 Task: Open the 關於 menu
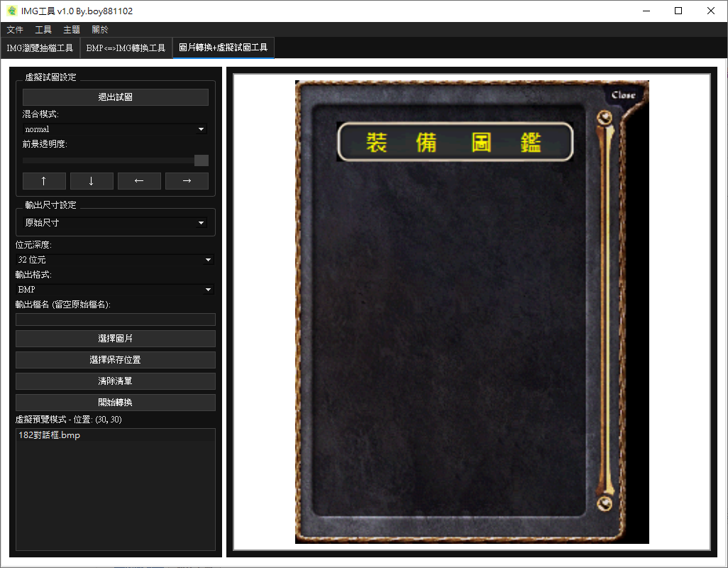click(x=100, y=30)
